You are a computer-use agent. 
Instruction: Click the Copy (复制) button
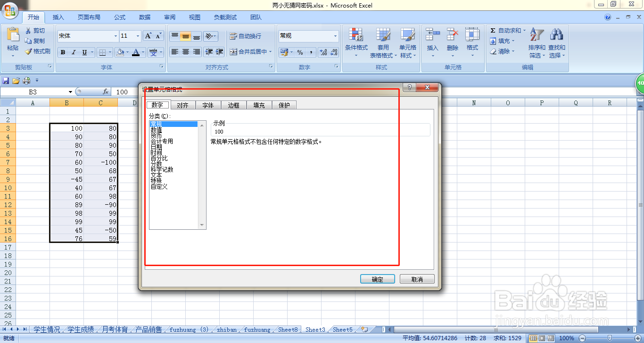point(35,41)
